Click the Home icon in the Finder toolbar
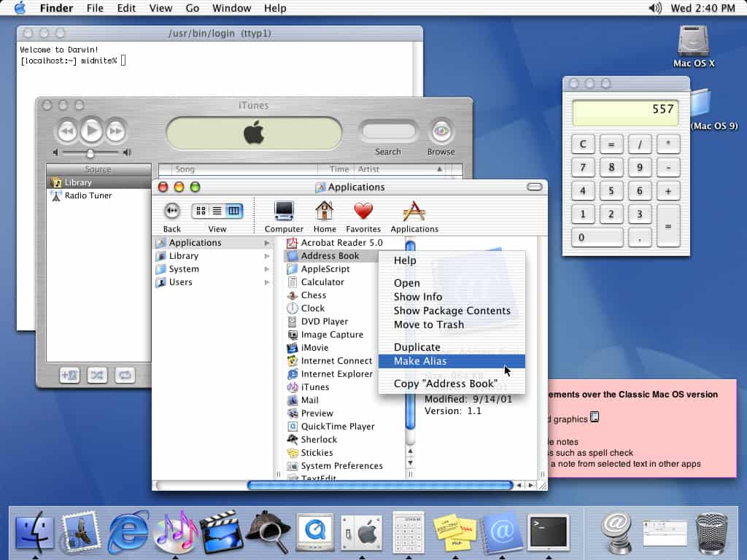747x560 pixels. pyautogui.click(x=325, y=211)
